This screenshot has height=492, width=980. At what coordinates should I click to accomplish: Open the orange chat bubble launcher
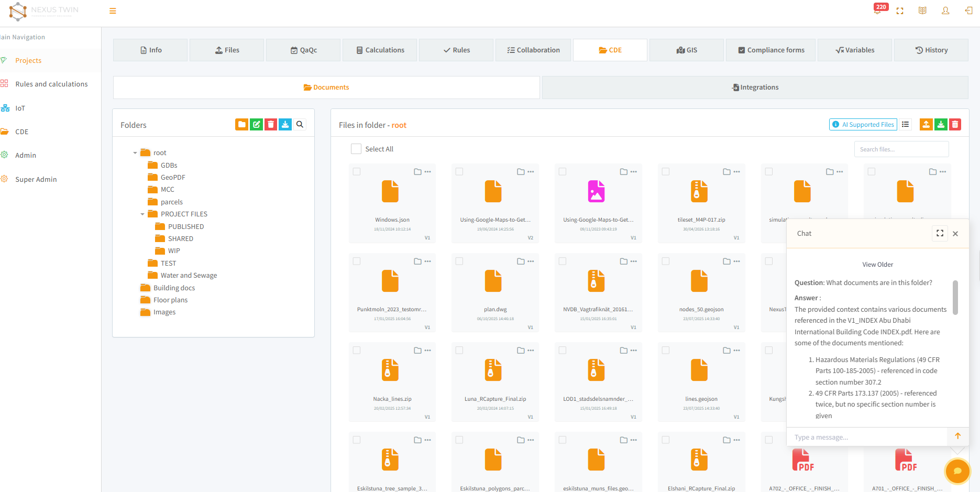click(957, 471)
